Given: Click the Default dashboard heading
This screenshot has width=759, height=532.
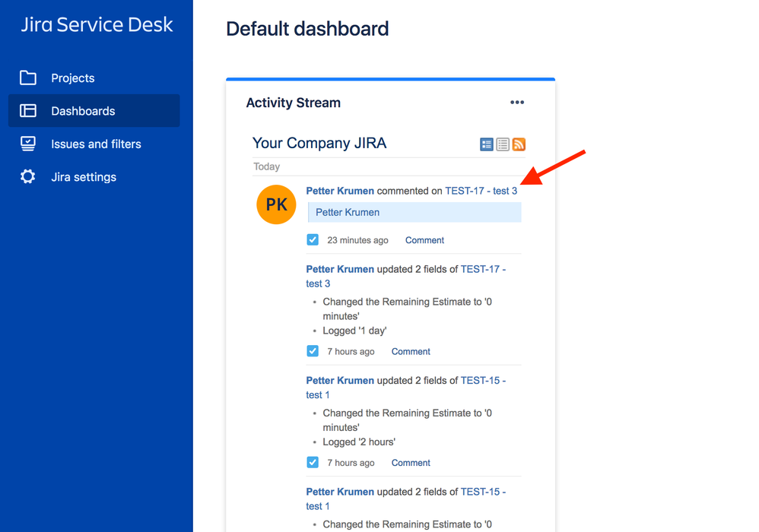Looking at the screenshot, I should coord(307,29).
